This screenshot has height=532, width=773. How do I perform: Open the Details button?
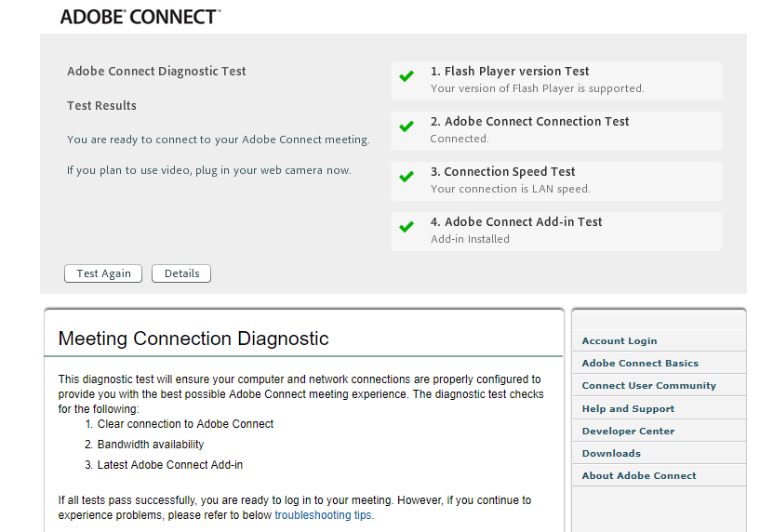[181, 273]
